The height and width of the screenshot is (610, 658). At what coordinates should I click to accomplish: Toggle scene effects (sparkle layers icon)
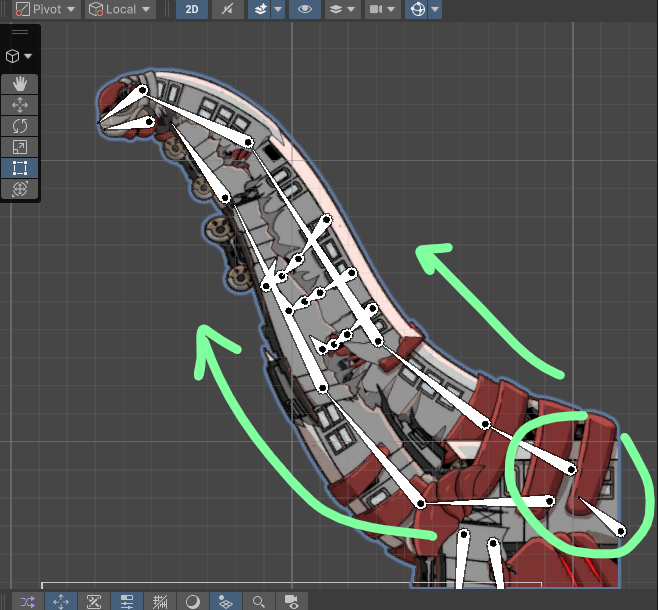tap(260, 9)
